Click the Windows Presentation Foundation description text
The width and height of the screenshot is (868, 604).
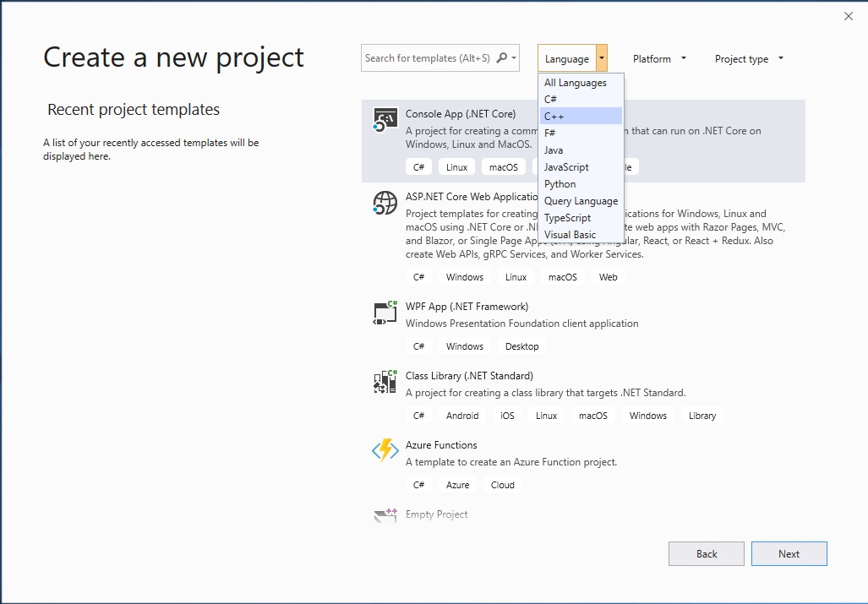(521, 324)
